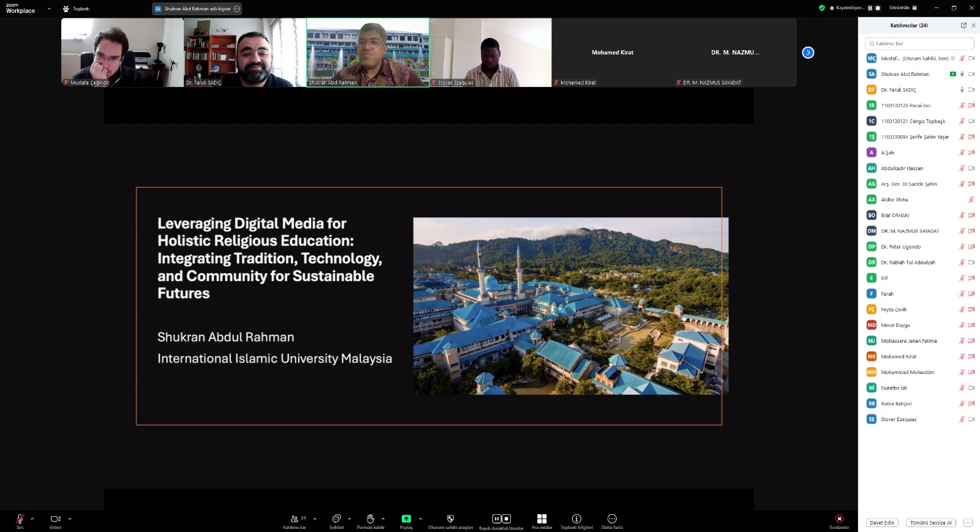Expand the video options arrow beside Video

[x=70, y=519]
